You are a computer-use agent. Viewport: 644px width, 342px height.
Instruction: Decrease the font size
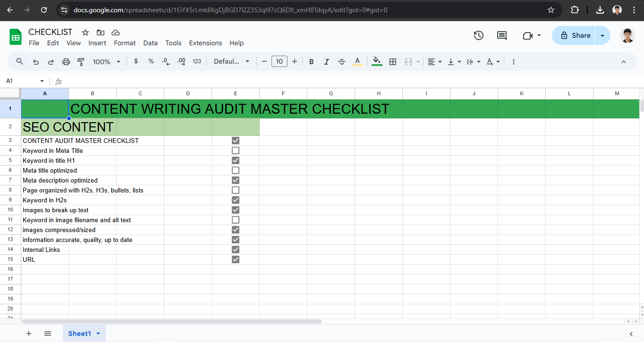(x=264, y=62)
